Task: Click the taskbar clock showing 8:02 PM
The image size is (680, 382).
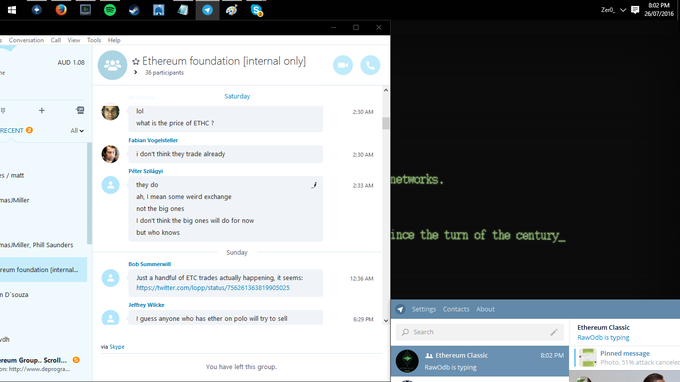Action: click(x=659, y=10)
